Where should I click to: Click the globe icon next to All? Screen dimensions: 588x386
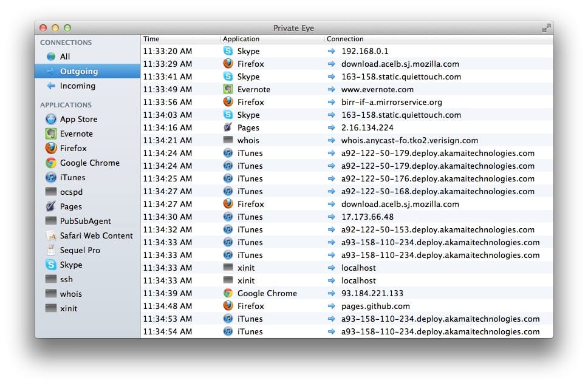pyautogui.click(x=51, y=56)
